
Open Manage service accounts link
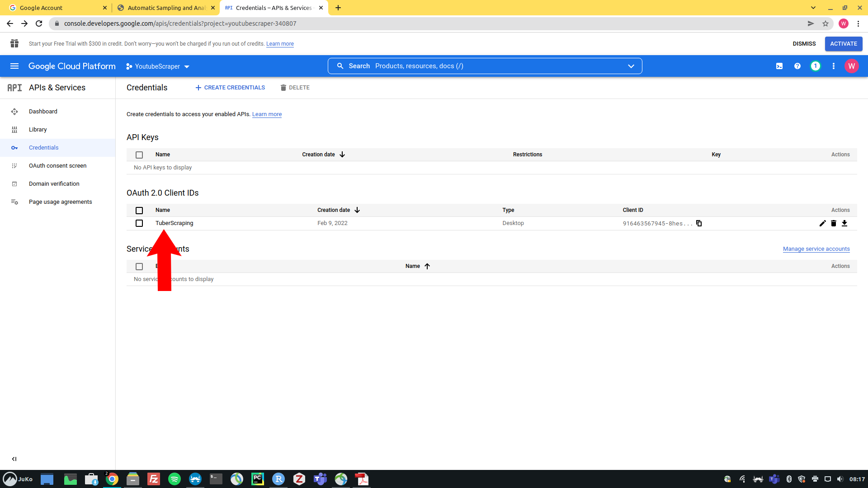[816, 249]
